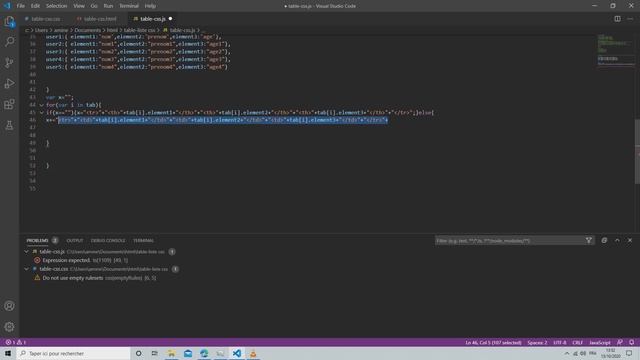The width and height of the screenshot is (640, 360).
Task: Close the bottom Problems panel
Action: [x=630, y=240]
